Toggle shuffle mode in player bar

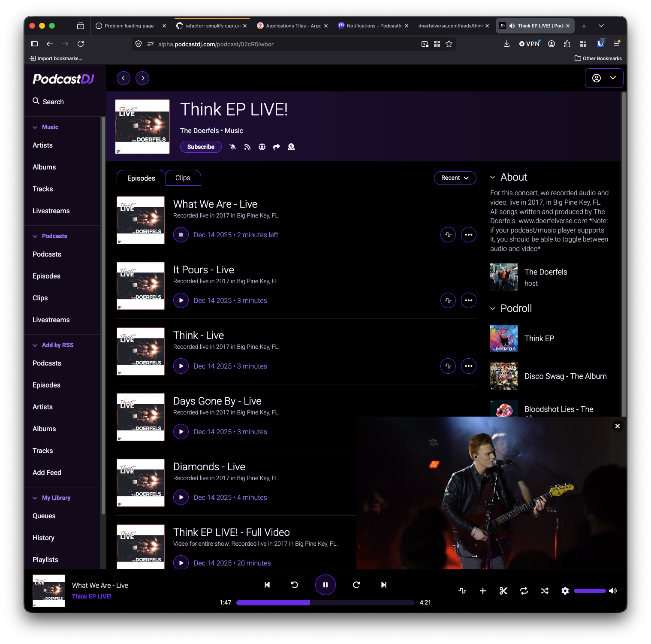pyautogui.click(x=545, y=591)
